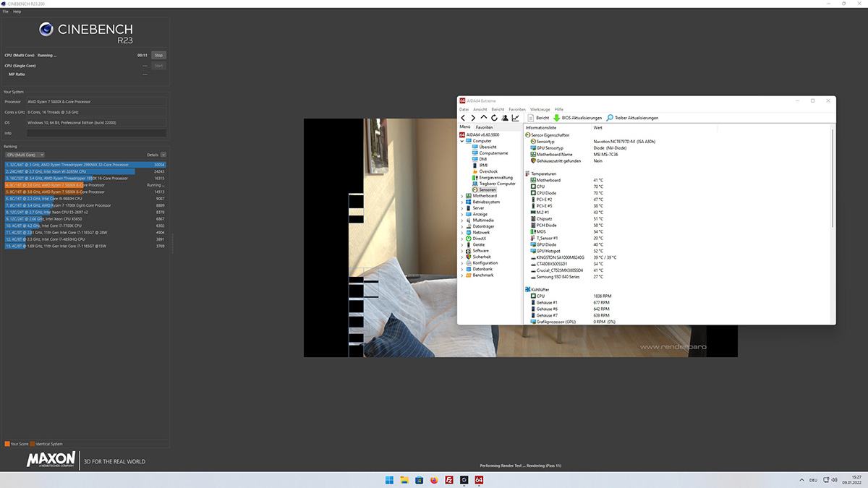This screenshot has height=488, width=868.
Task: Open the CPU (Multi Core) ranking dropdown
Action: 25,155
